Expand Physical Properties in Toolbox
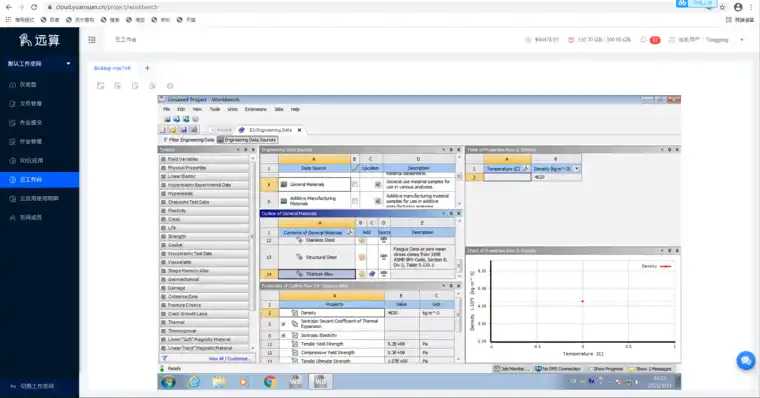 coord(163,168)
